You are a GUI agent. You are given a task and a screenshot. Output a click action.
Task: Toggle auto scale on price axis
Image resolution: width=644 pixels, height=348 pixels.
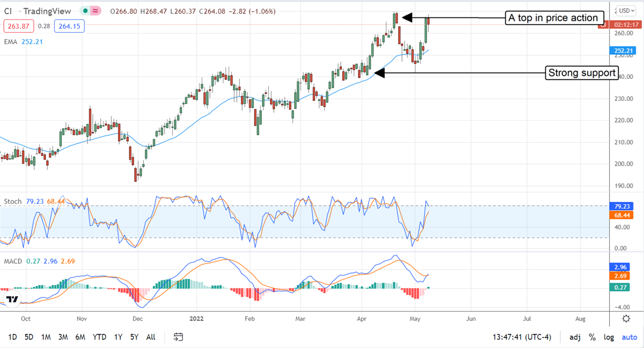[x=629, y=337]
